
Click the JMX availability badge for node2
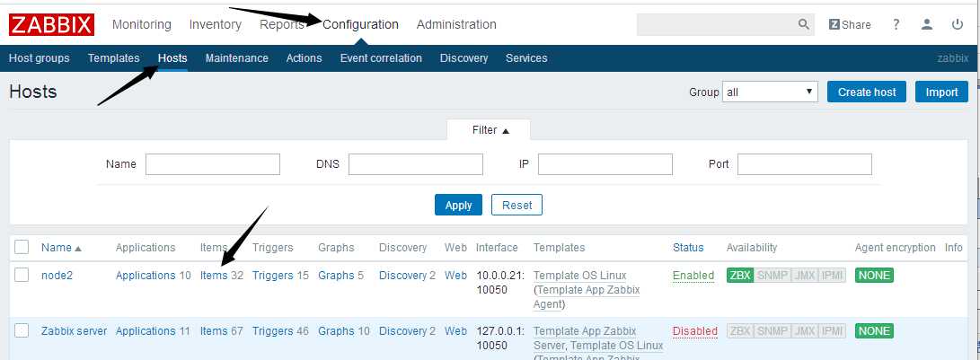pos(803,275)
